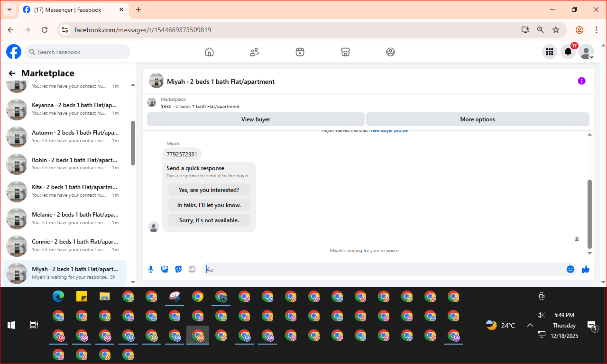Open the Chrome three-dot menu
Image resolution: width=607 pixels, height=364 pixels.
(x=597, y=30)
